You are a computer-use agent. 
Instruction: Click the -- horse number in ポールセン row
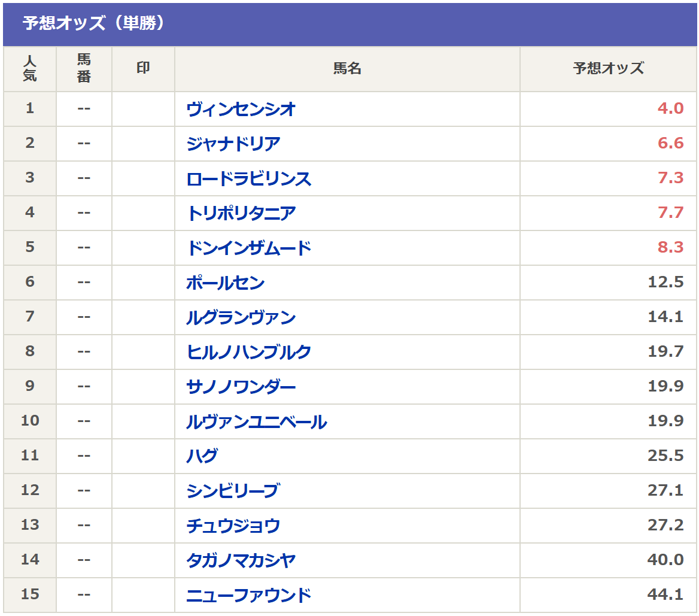(84, 282)
